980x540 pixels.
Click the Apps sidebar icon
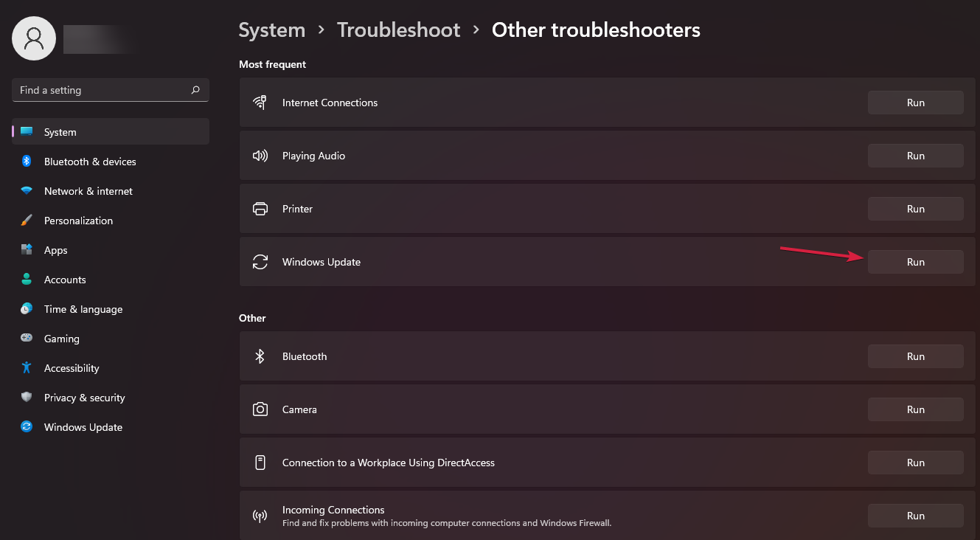click(x=27, y=250)
